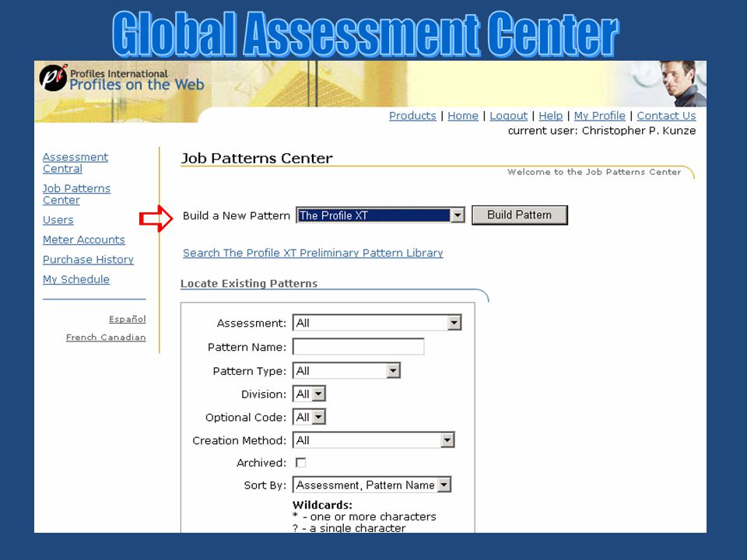The height and width of the screenshot is (560, 747).
Task: Click the 'Welcome to the Job Patterns Center' text
Action: pos(594,172)
